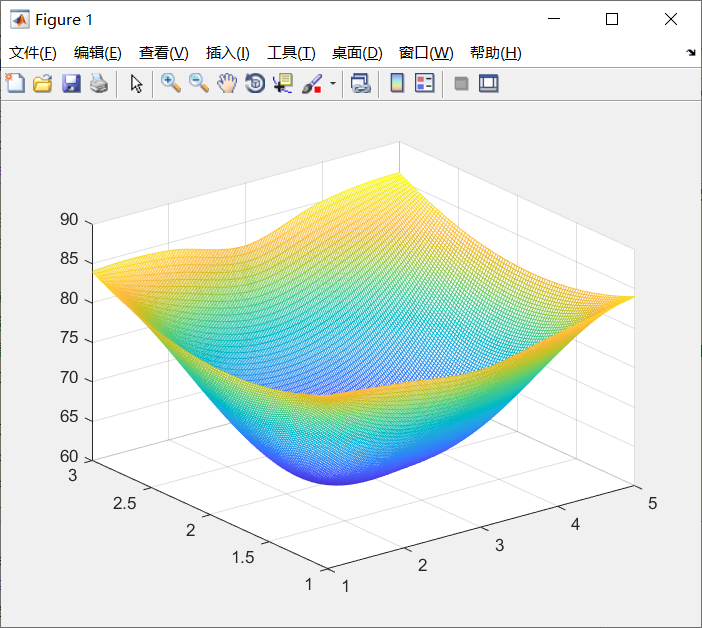Select the Zoom Out magnifier tool
The width and height of the screenshot is (702, 628).
point(199,84)
